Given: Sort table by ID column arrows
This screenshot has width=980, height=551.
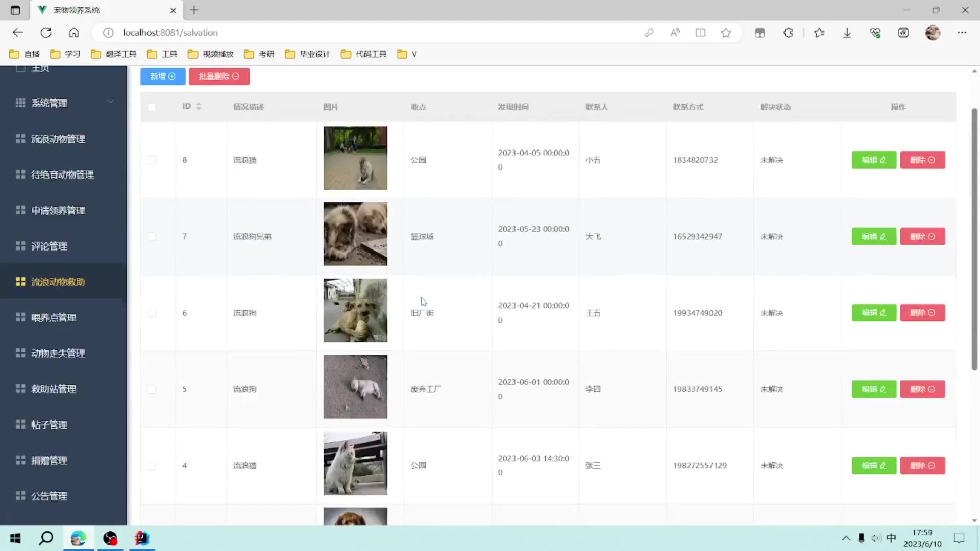Looking at the screenshot, I should pos(199,106).
